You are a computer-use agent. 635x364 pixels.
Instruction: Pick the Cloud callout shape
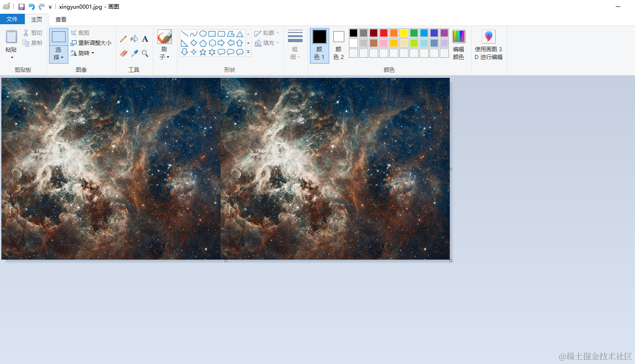coord(239,52)
